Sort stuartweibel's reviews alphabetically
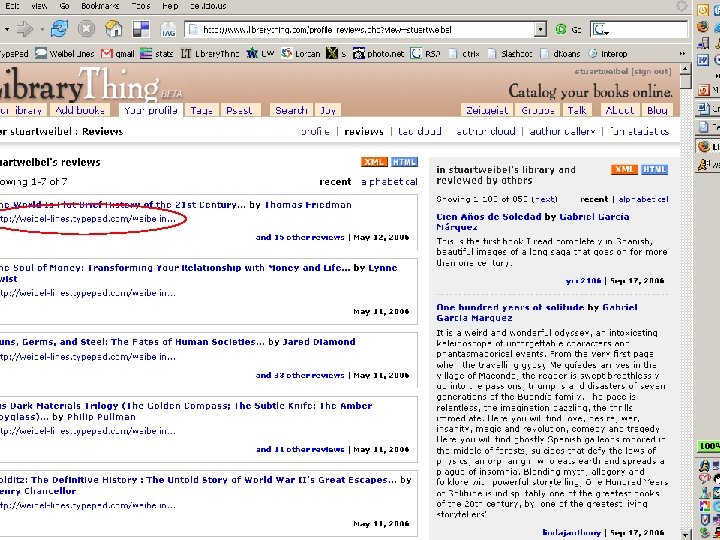Image resolution: width=720 pixels, height=540 pixels. (x=389, y=182)
